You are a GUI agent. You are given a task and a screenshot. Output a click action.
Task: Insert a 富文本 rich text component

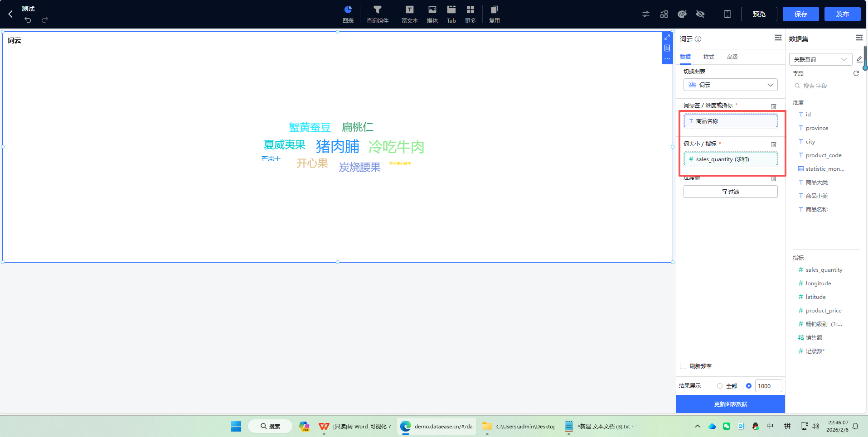click(409, 14)
